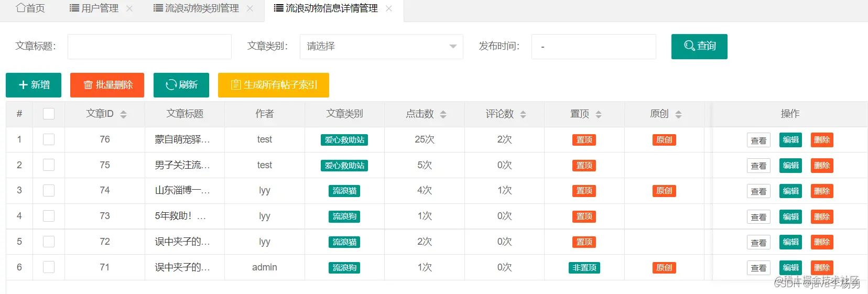
Task: Open the 文章类别 dropdown
Action: (382, 47)
